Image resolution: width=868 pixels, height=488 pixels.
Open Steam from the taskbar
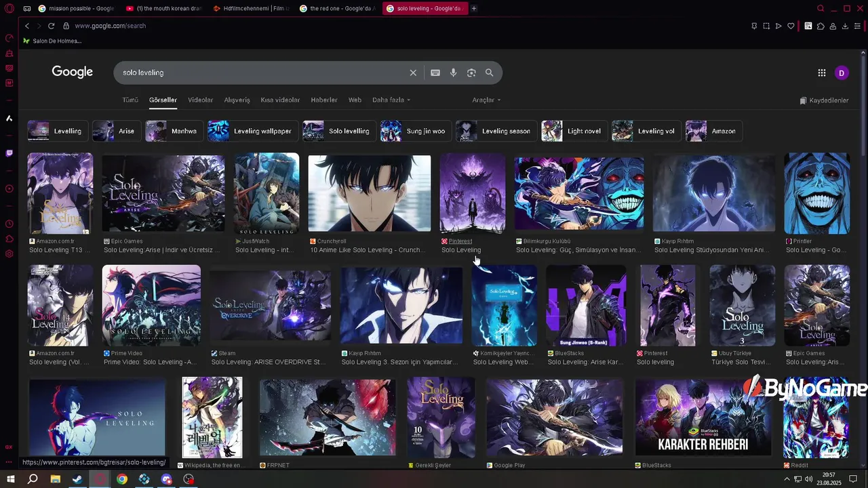(77, 479)
